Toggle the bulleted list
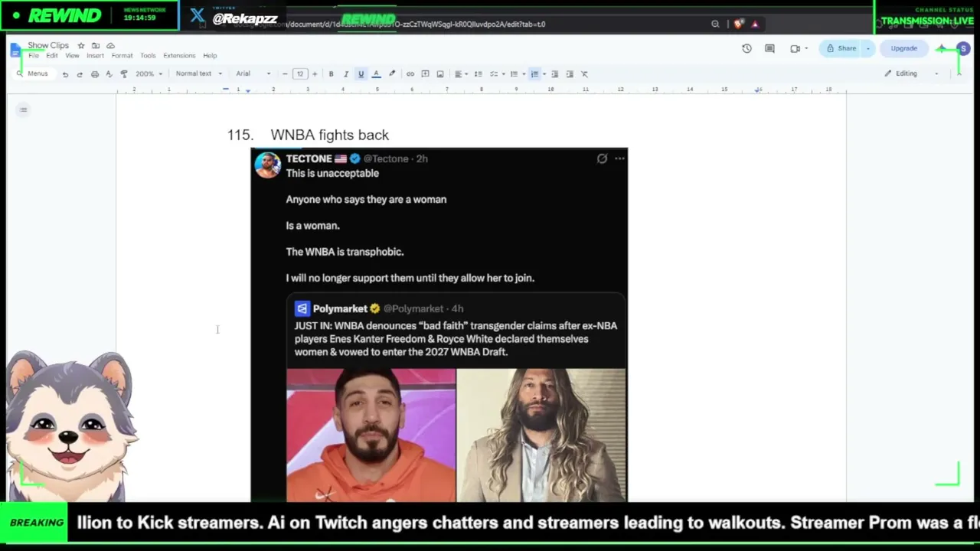 pos(514,74)
